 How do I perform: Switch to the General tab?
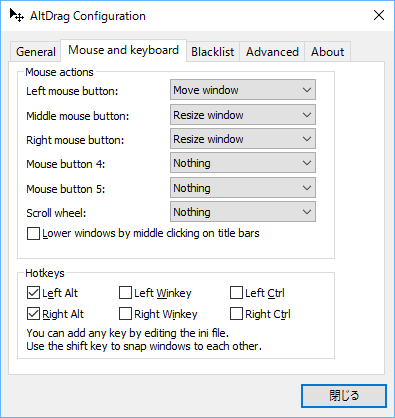pos(36,52)
